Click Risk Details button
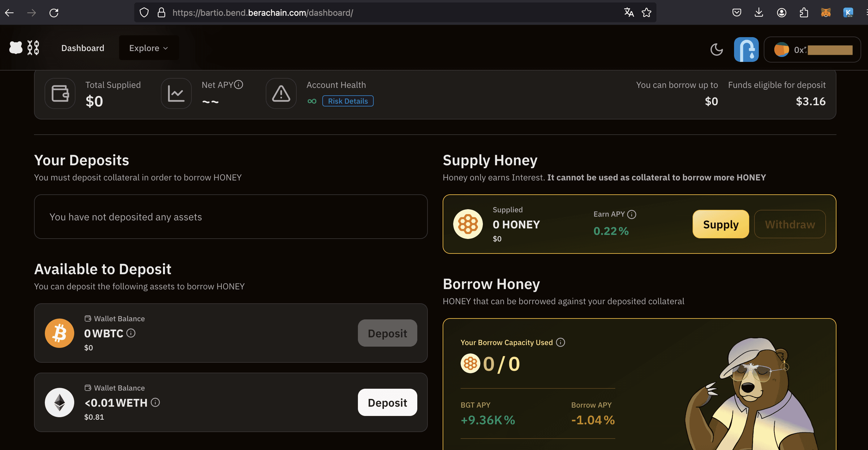The width and height of the screenshot is (868, 450). tap(348, 101)
